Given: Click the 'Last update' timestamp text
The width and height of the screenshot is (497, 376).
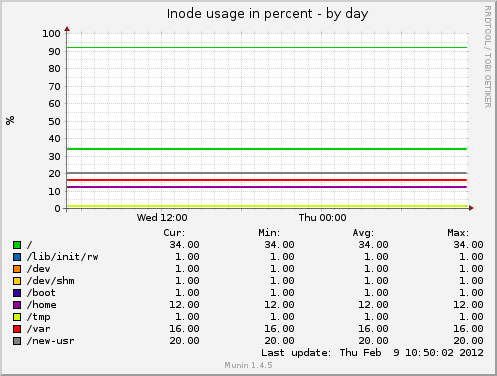Looking at the screenshot, I should (x=372, y=353).
